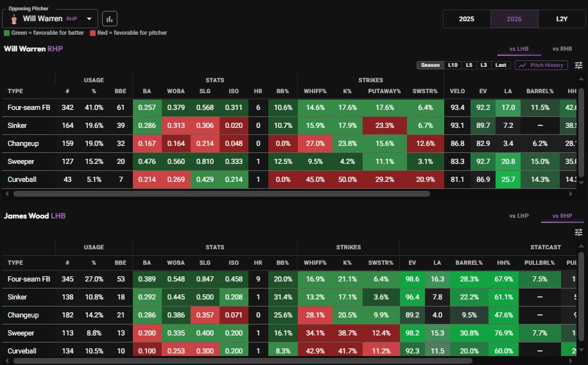Sort Will Warren table by TYPE column
Viewport: 588px width, 365px height.
pyautogui.click(x=15, y=91)
